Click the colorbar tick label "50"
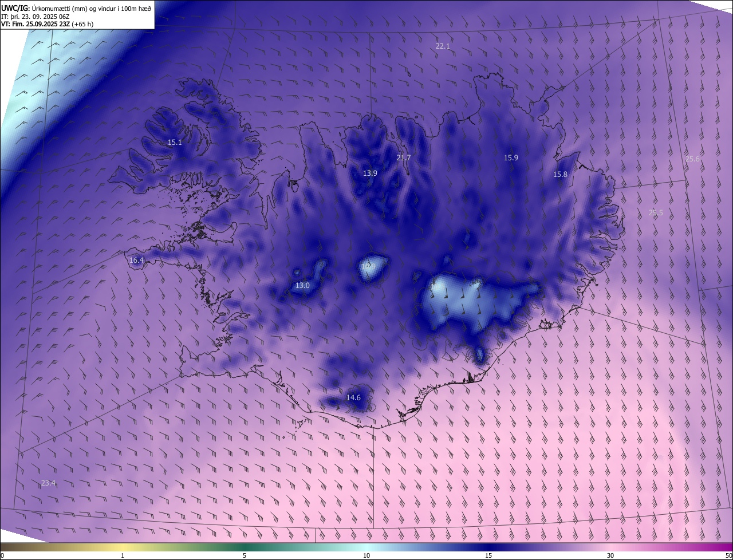The height and width of the screenshot is (560, 733). pos(728,555)
